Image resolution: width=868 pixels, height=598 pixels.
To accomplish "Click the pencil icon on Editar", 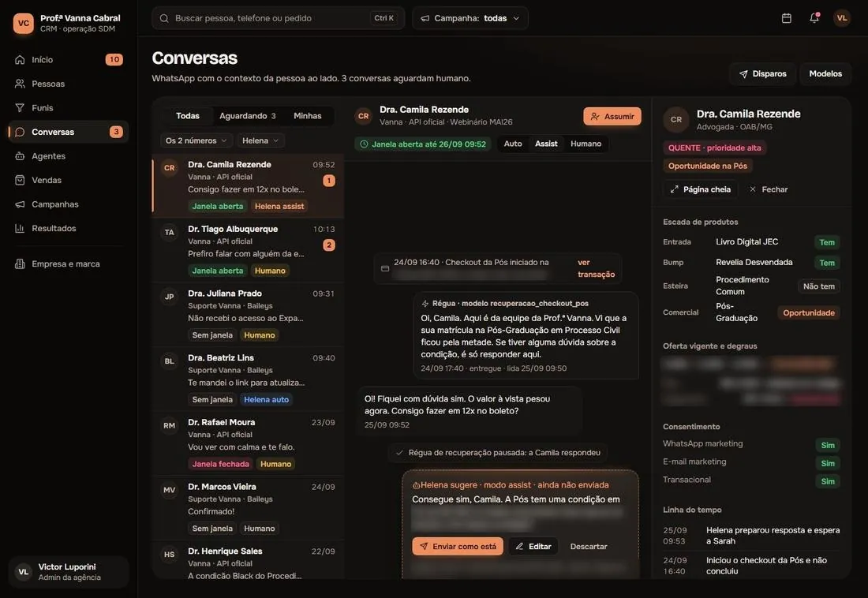I will 519,547.
